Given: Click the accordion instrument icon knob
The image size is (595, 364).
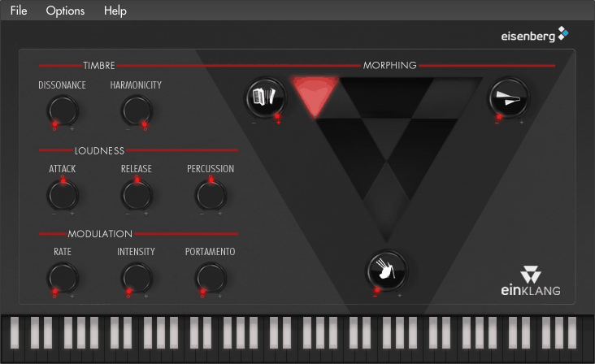Looking at the screenshot, I should [265, 97].
